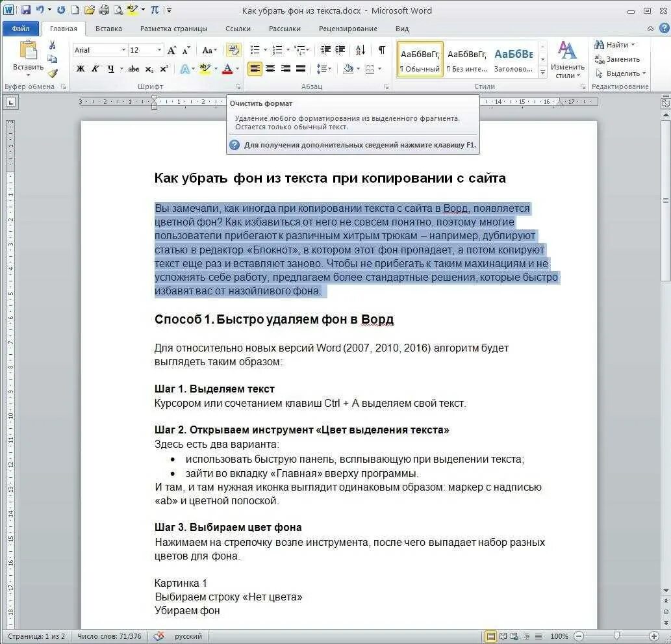
Task: Toggle bold (Ж) formatting
Action: coord(81,68)
